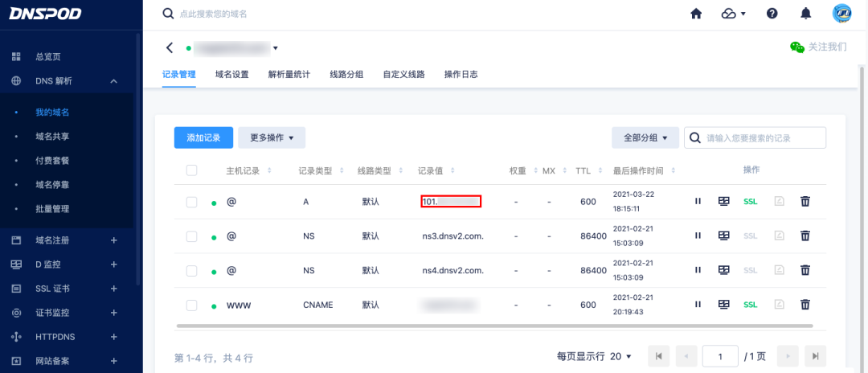Open the user avatar menu

842,14
